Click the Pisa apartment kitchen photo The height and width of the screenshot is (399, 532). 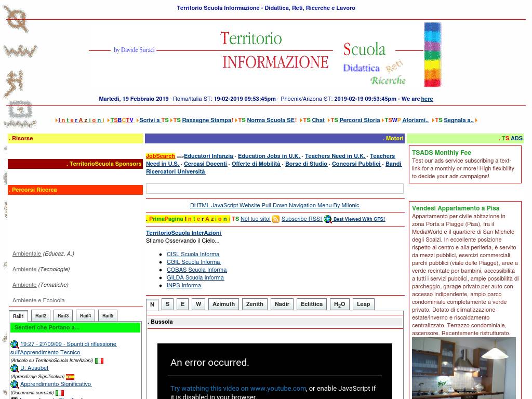(x=463, y=368)
